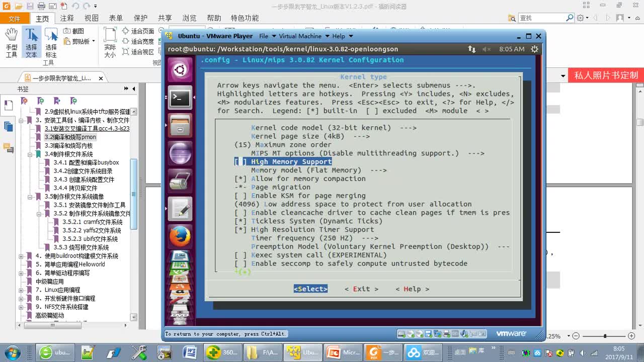644x362 pixels.
Task: Click zoom out minus button in Foxit status bar
Action: [576, 336]
